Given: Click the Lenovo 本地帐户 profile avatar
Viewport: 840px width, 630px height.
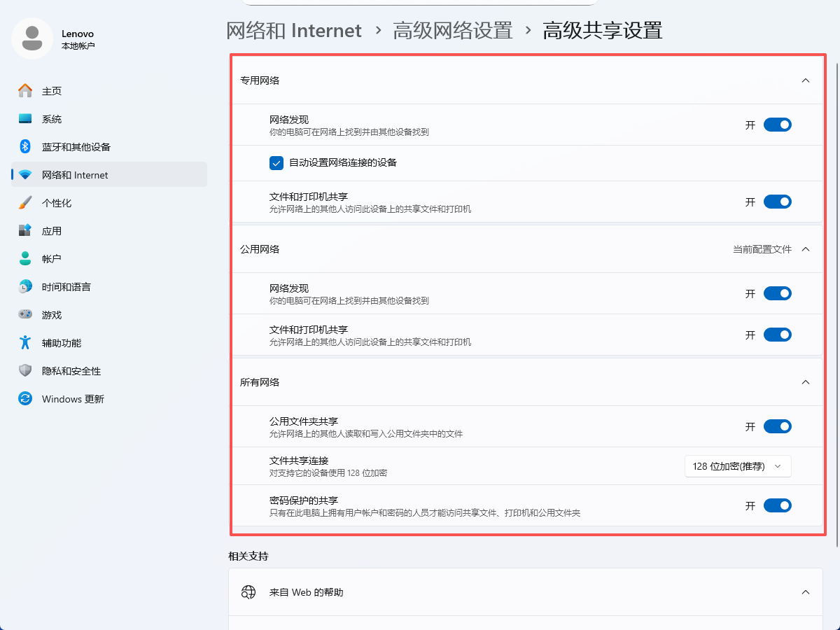Looking at the screenshot, I should click(x=31, y=38).
